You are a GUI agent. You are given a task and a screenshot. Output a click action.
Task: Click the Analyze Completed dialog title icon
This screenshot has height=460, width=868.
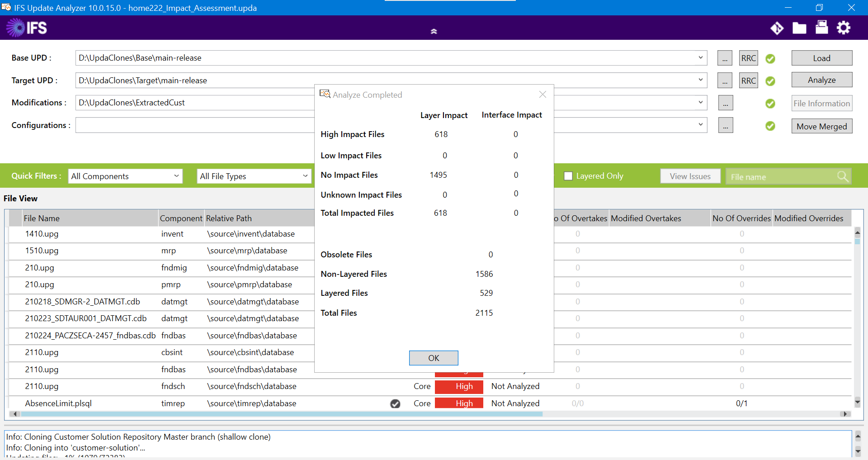tap(325, 94)
